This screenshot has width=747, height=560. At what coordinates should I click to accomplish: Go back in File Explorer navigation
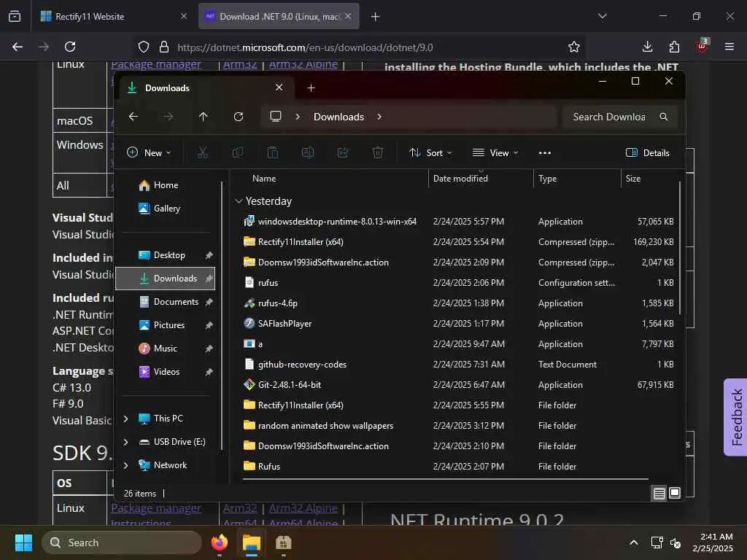tap(133, 117)
